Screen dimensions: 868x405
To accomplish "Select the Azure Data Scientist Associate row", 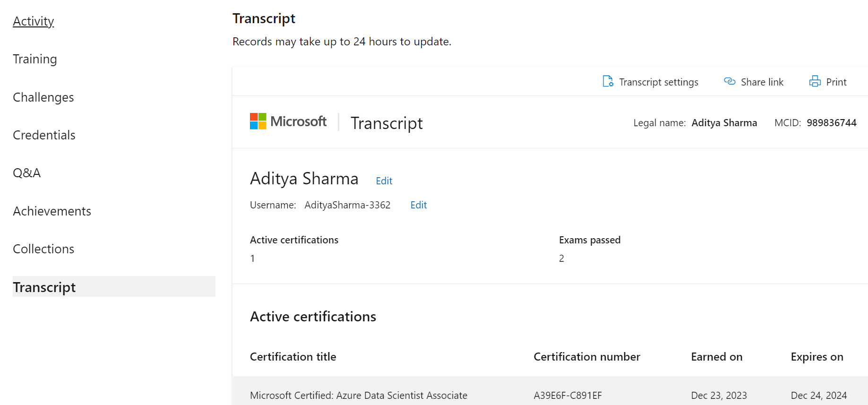I will click(358, 395).
